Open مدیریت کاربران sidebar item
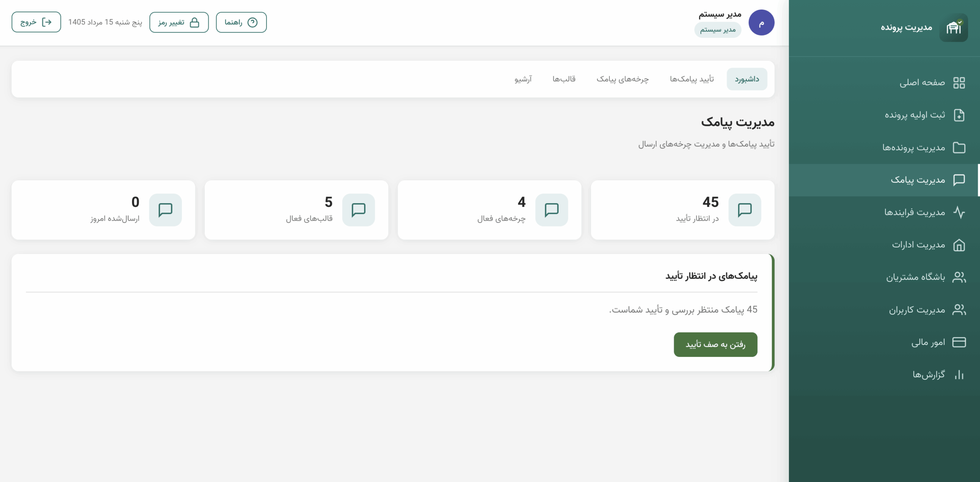 [884, 309]
